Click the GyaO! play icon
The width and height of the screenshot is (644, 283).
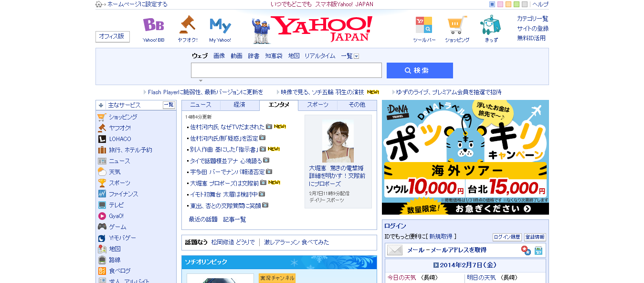click(102, 216)
